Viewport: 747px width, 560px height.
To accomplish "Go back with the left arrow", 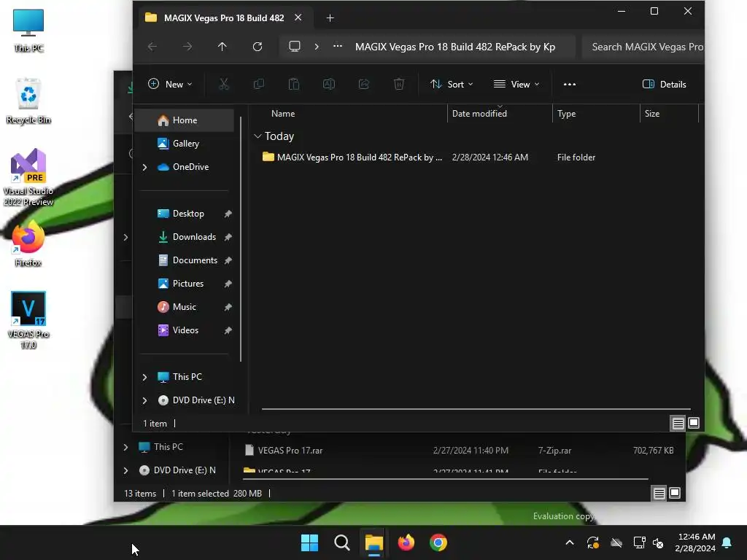I will [x=152, y=47].
